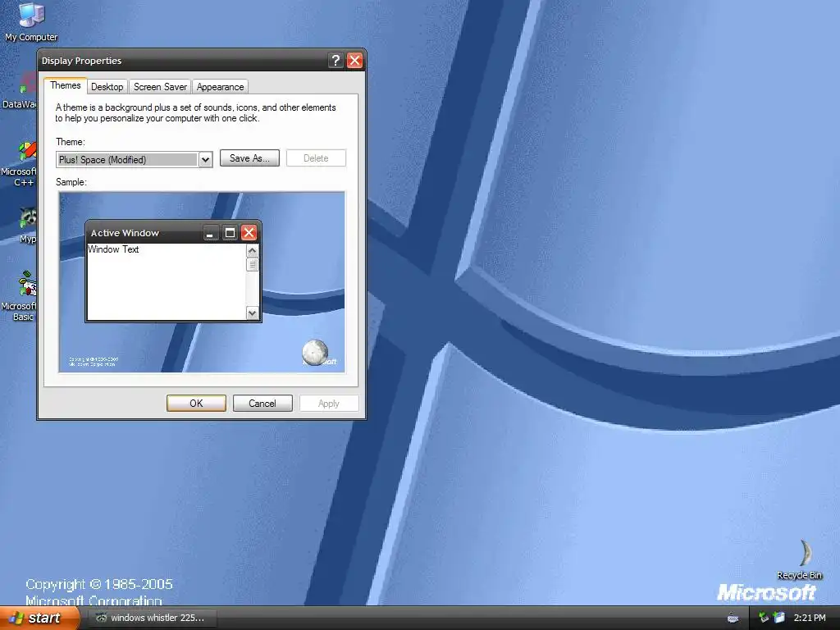Click the Display Properties help question mark
This screenshot has height=630, width=840.
336,61
